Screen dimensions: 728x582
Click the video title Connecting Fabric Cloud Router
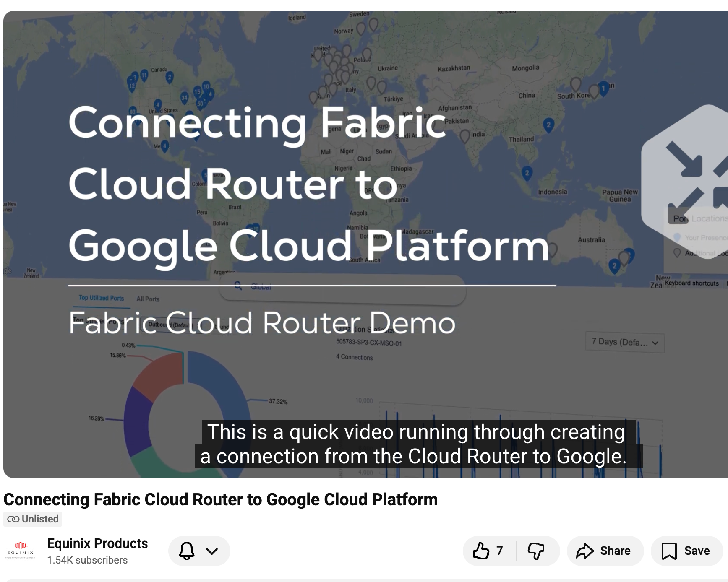pos(219,499)
